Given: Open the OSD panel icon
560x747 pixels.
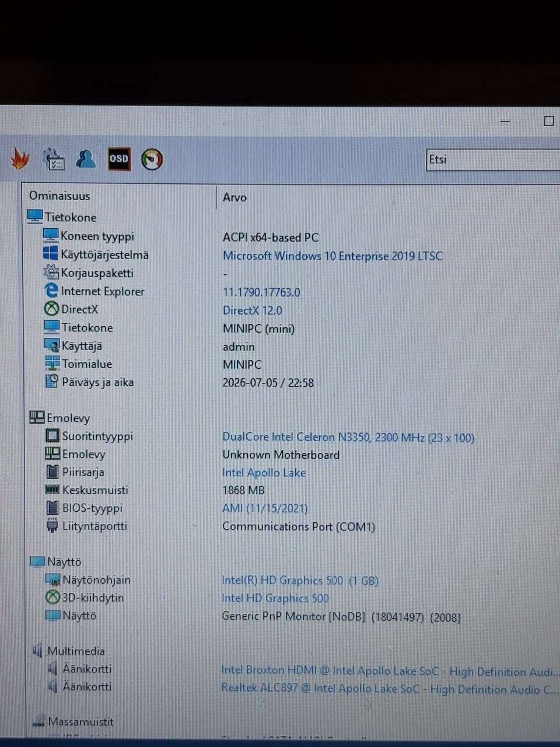Looking at the screenshot, I should point(118,159).
